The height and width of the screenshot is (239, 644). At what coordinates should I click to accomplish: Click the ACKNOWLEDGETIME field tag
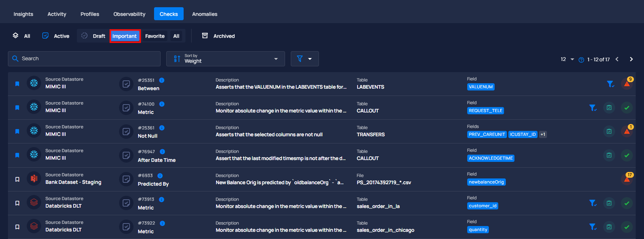[491, 158]
